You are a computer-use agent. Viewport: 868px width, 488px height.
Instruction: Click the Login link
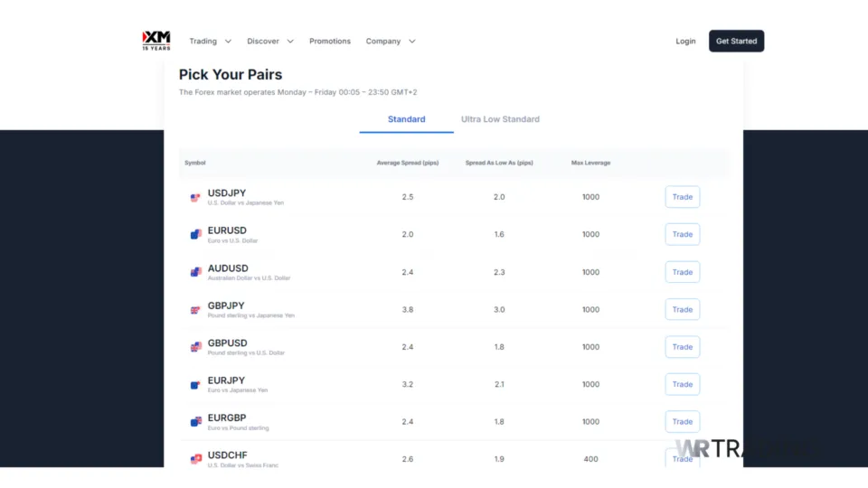[685, 42]
